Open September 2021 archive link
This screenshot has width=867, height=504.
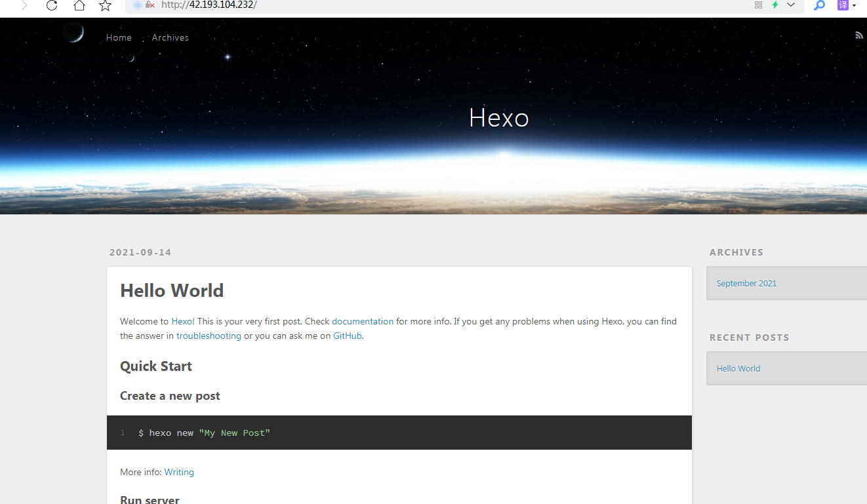(x=746, y=283)
